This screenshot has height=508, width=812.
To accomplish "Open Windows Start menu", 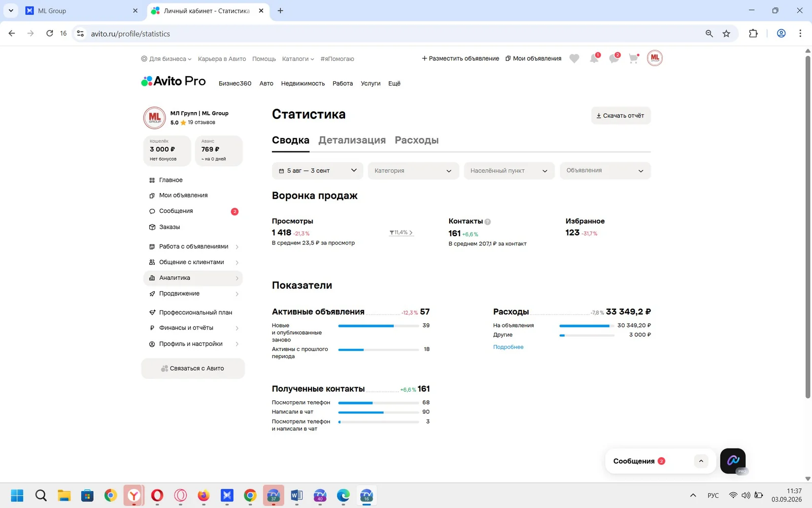I will click(17, 495).
